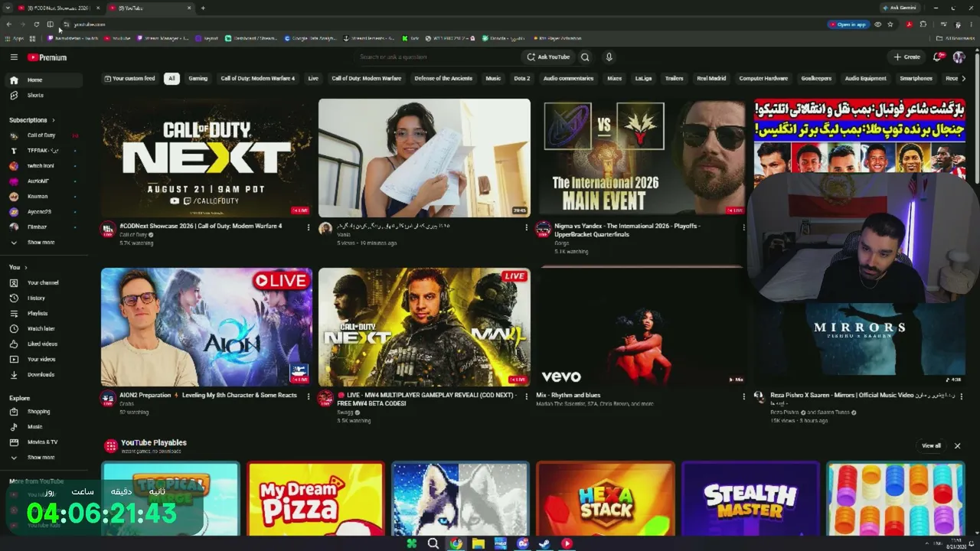Open Steam from the taskbar
Screen dimensions: 980x551
(544, 543)
